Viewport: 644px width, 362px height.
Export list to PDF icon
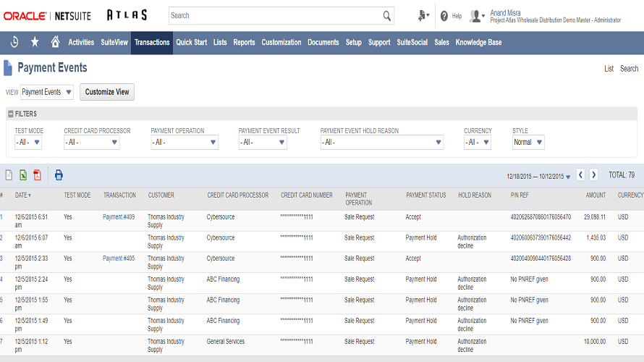pos(37,175)
